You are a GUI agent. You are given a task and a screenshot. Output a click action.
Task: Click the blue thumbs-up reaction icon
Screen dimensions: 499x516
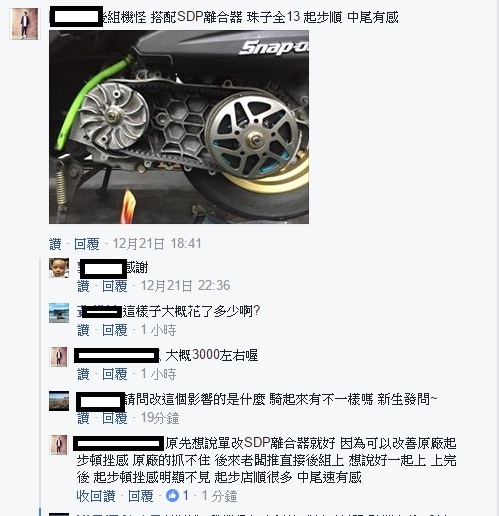tap(172, 496)
